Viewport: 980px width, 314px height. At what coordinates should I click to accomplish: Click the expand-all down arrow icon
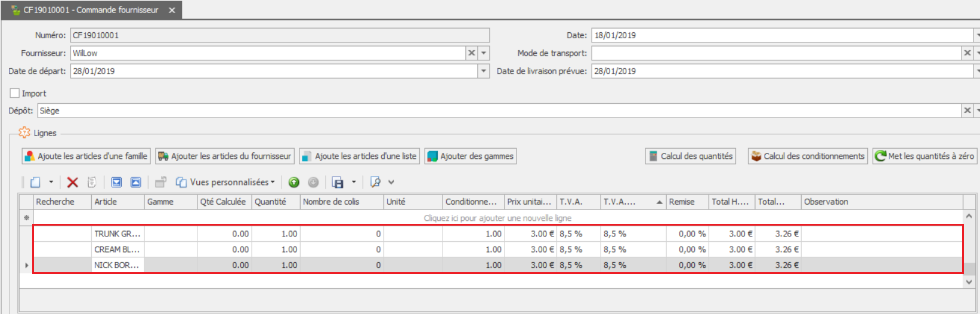pos(116,183)
